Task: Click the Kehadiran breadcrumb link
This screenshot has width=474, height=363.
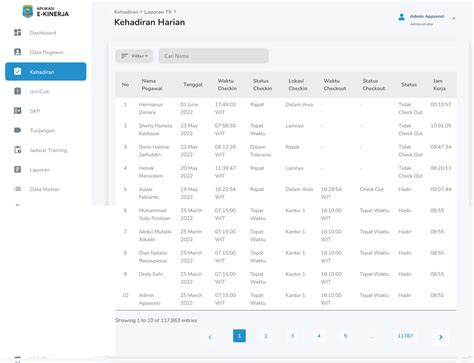Action: [x=126, y=12]
